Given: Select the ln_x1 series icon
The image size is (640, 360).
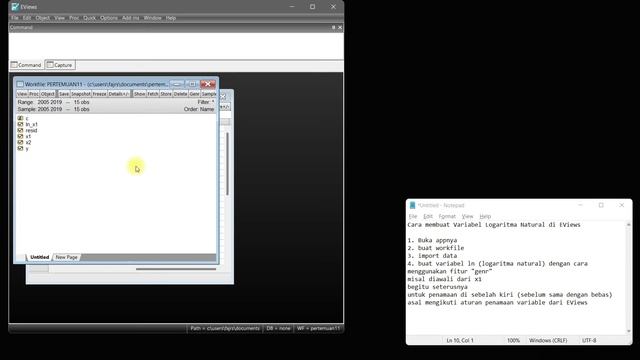Looking at the screenshot, I should (x=20, y=124).
